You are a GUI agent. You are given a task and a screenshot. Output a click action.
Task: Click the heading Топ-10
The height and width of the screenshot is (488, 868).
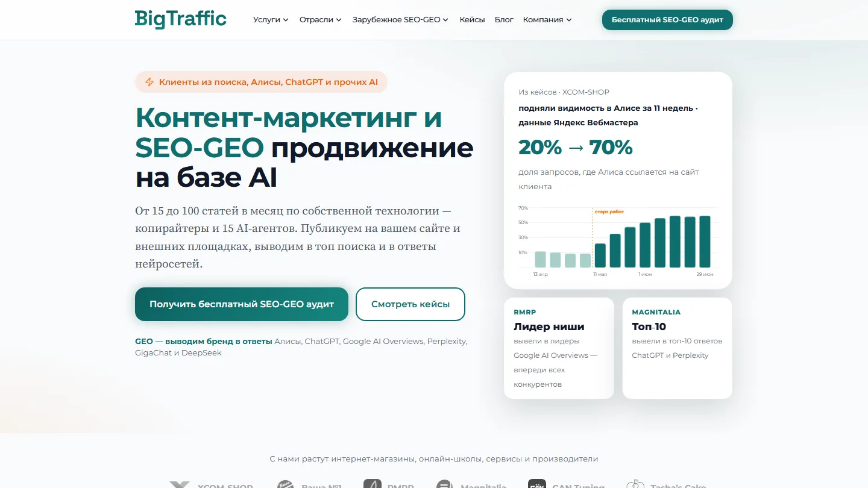(x=649, y=327)
